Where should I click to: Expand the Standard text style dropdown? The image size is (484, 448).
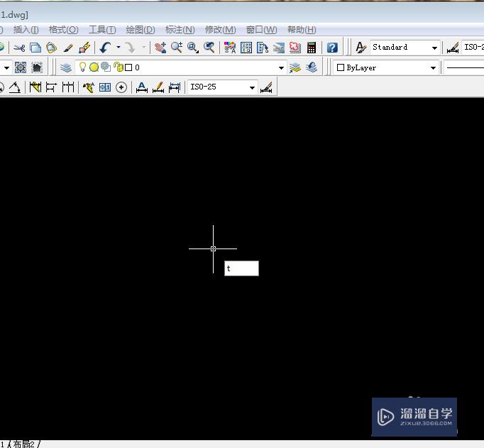pos(434,48)
